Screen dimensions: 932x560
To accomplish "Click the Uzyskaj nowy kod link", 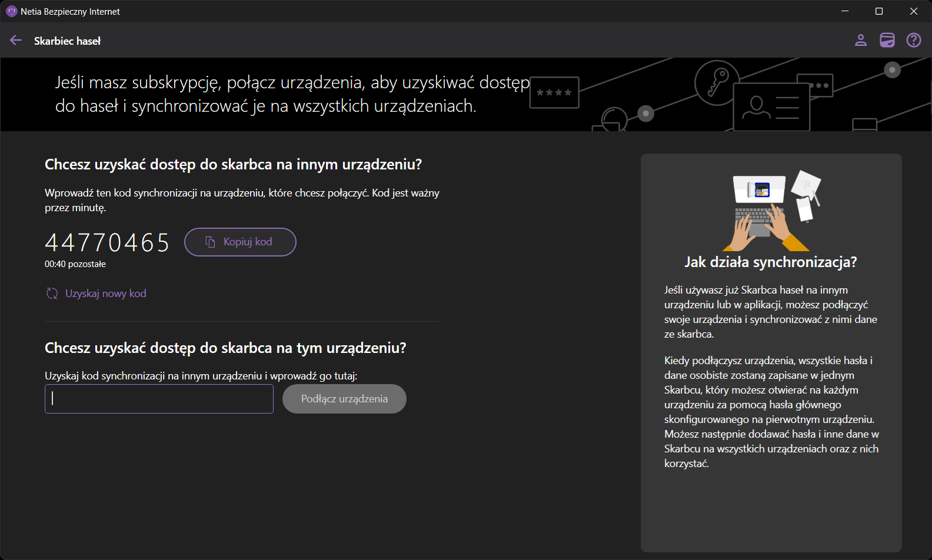I will 105,294.
